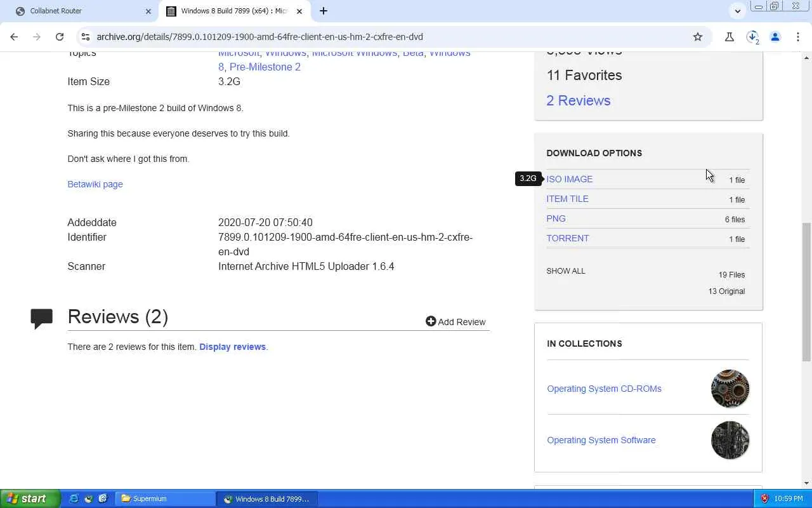Click the taskbar clock showing 10:59 PM
Image resolution: width=812 pixels, height=508 pixels.
789,498
